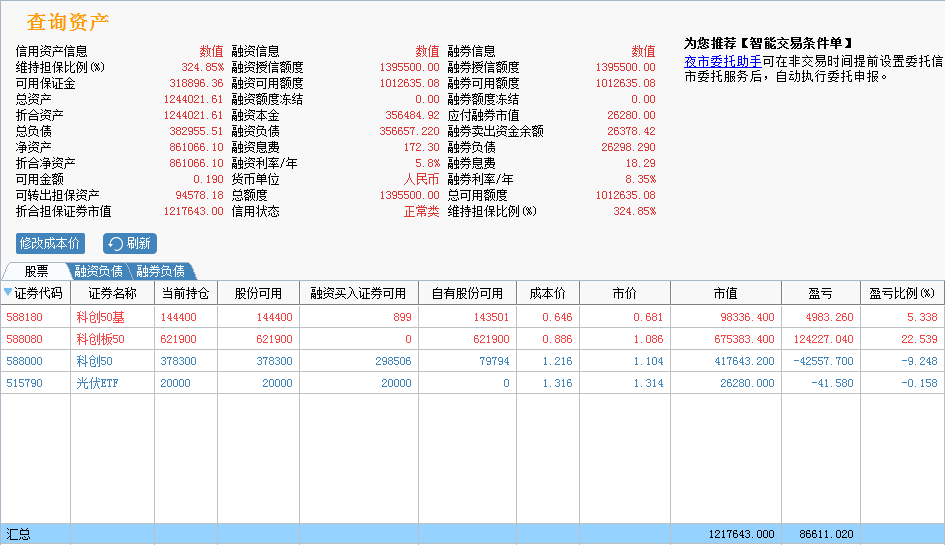The image size is (945, 545).
Task: Click 可转出担保资产 value 94578.18
Action: point(199,195)
